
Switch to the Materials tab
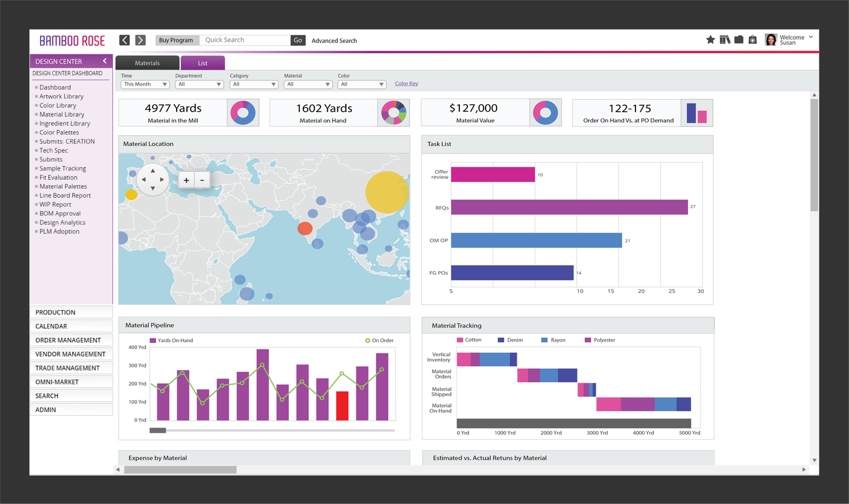click(147, 63)
